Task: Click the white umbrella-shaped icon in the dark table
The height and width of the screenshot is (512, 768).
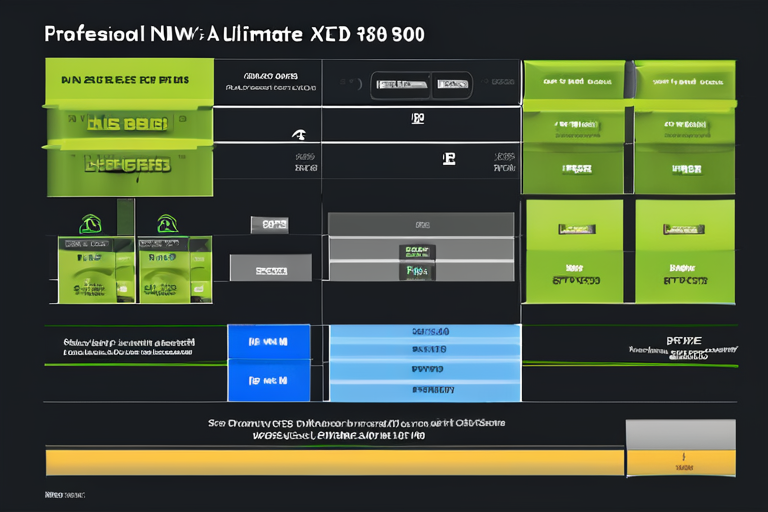Action: tap(299, 134)
